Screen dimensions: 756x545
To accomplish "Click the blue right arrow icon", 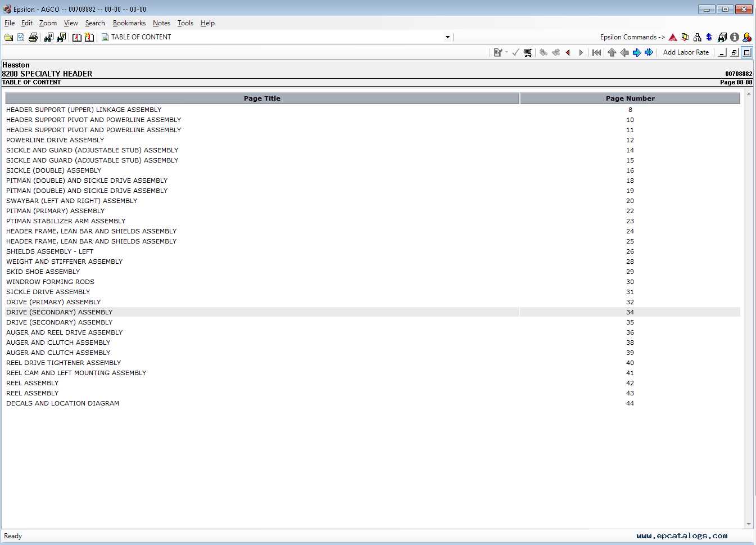I will click(637, 52).
